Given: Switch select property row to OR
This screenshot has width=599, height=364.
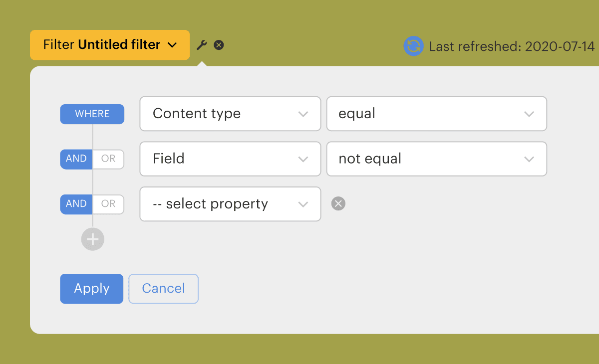Looking at the screenshot, I should 108,204.
